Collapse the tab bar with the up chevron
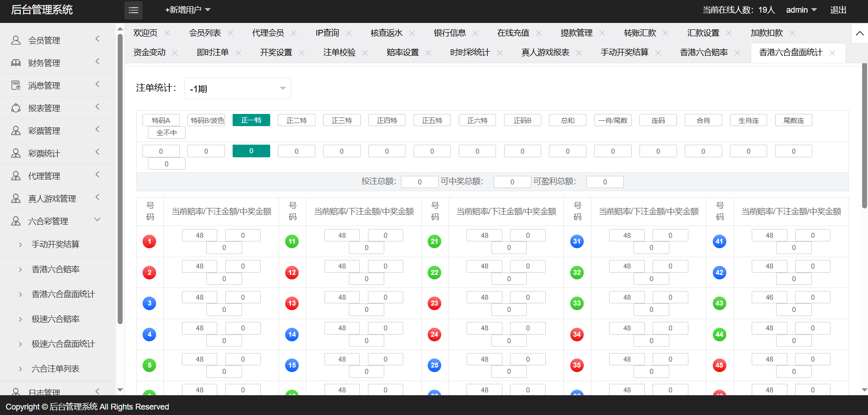The height and width of the screenshot is (415, 868). (859, 33)
